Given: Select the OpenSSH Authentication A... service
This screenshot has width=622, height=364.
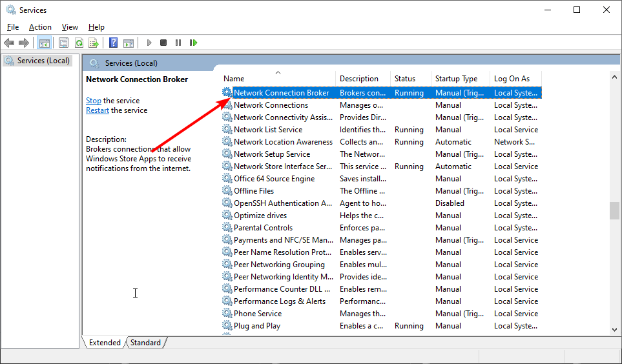Looking at the screenshot, I should pyautogui.click(x=283, y=203).
